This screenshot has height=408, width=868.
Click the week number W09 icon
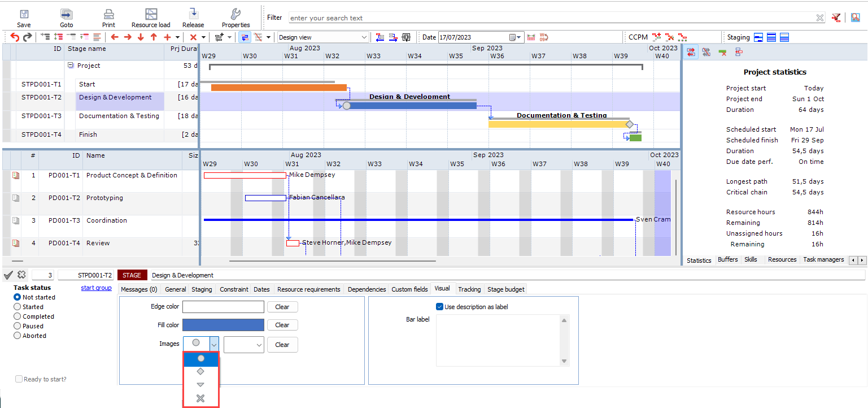544,37
